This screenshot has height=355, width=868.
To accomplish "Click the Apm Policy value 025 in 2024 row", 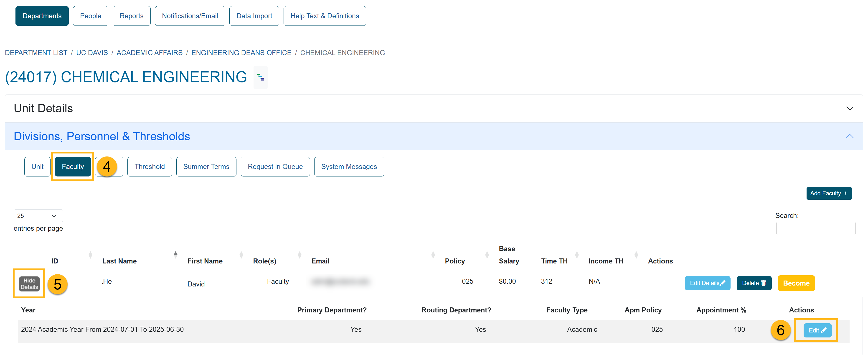I will click(657, 329).
